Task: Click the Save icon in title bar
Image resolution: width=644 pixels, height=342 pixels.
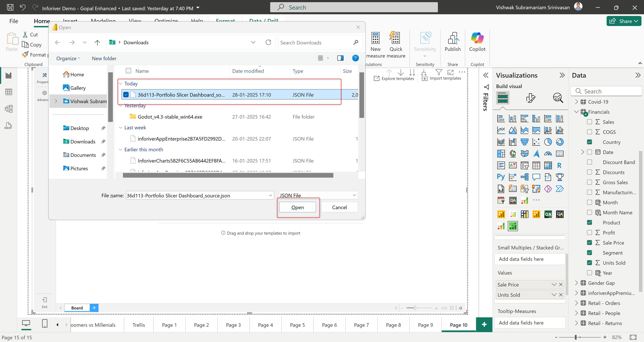Action: point(10,7)
